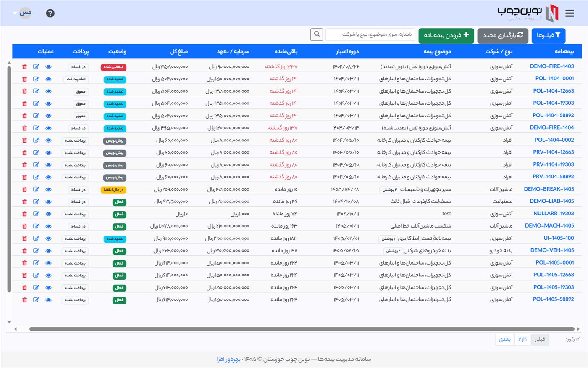
Task: Edit policy UI-1405-100
Action: click(x=36, y=238)
